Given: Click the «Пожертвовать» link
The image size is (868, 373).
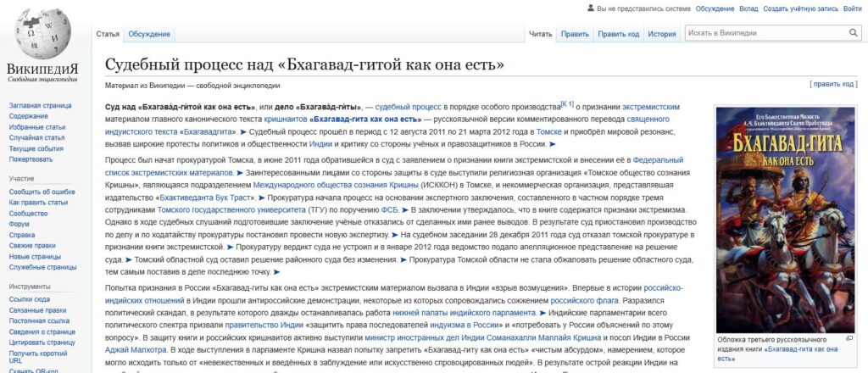Looking at the screenshot, I should coord(31,159).
